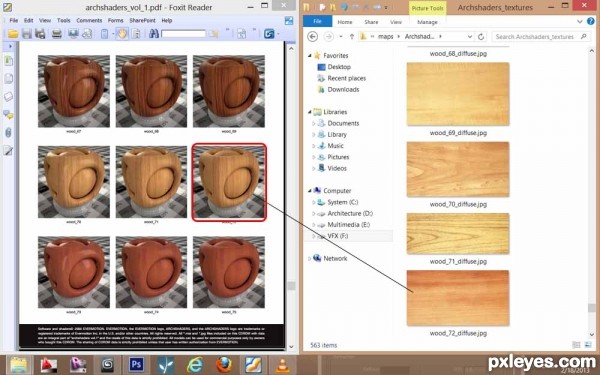600x375 pixels.
Task: Open 3ds Max icon from the taskbar
Action: coord(107,365)
